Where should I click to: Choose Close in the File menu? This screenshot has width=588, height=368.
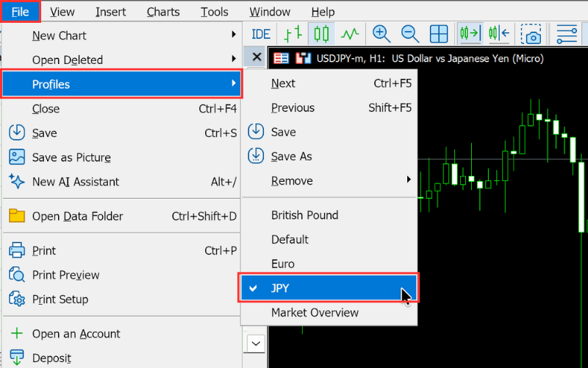coord(121,108)
